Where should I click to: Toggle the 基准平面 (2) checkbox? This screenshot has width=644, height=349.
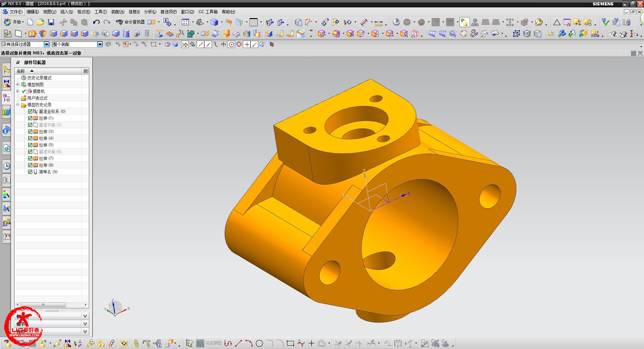point(30,125)
